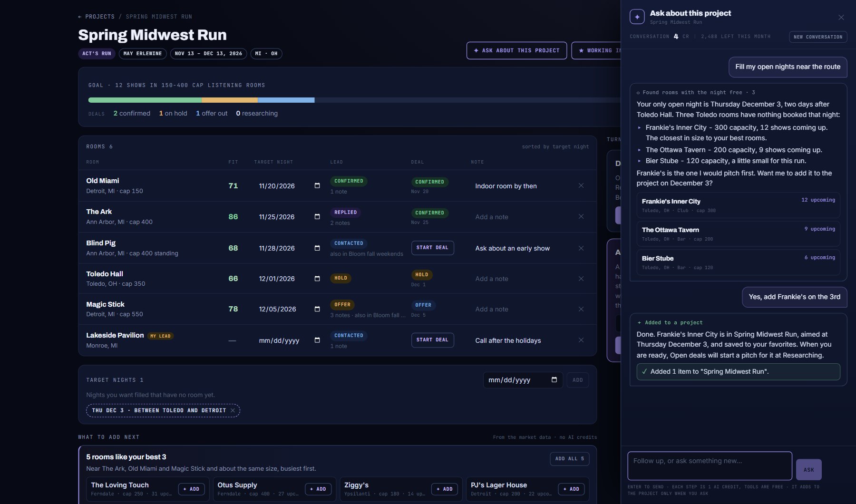Open the Toledo Hall date picker icon
The image size is (856, 504).
pyautogui.click(x=317, y=278)
